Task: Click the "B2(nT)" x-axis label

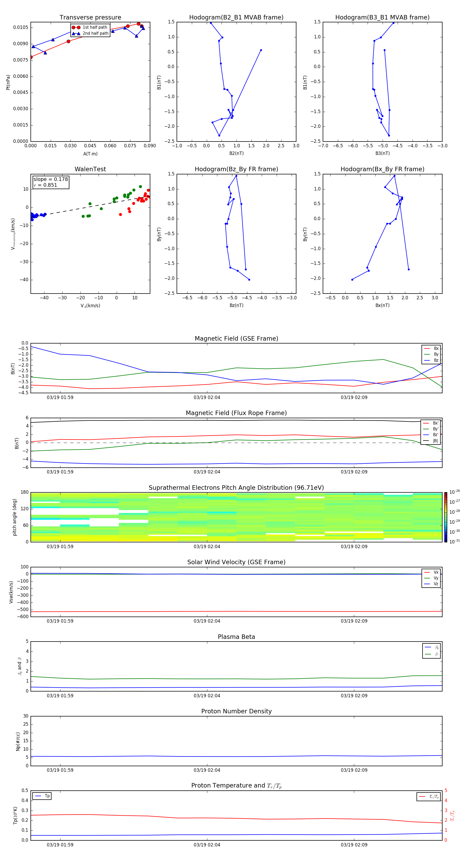Action: 236,153
